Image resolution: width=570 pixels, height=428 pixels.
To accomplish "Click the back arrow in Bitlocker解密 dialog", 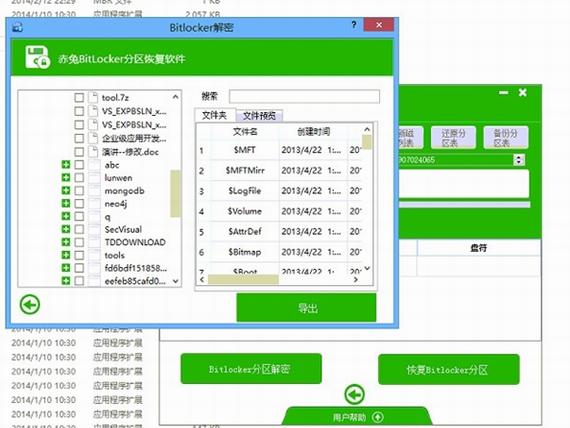I will point(30,305).
